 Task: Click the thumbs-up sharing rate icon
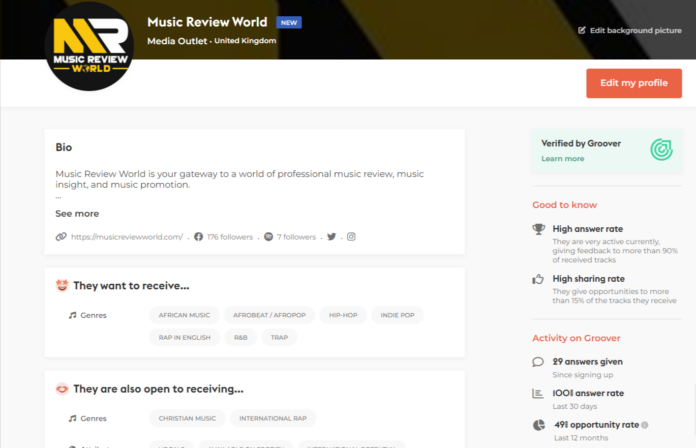540,280
